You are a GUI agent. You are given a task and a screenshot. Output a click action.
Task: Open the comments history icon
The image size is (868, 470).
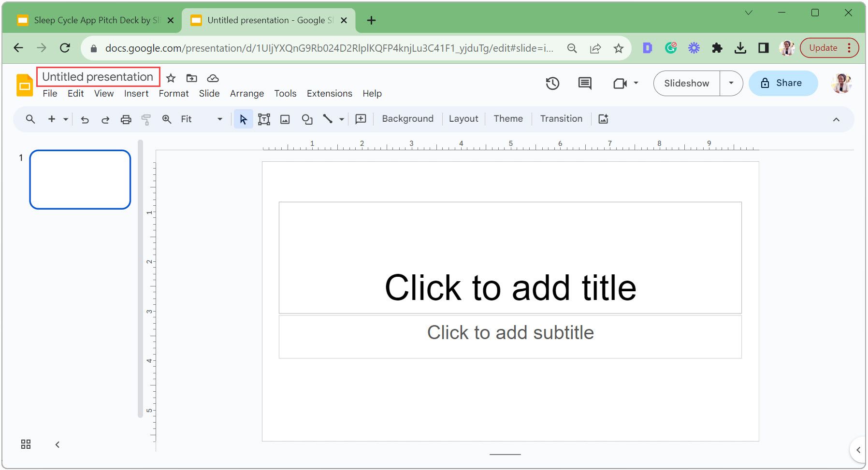point(585,84)
